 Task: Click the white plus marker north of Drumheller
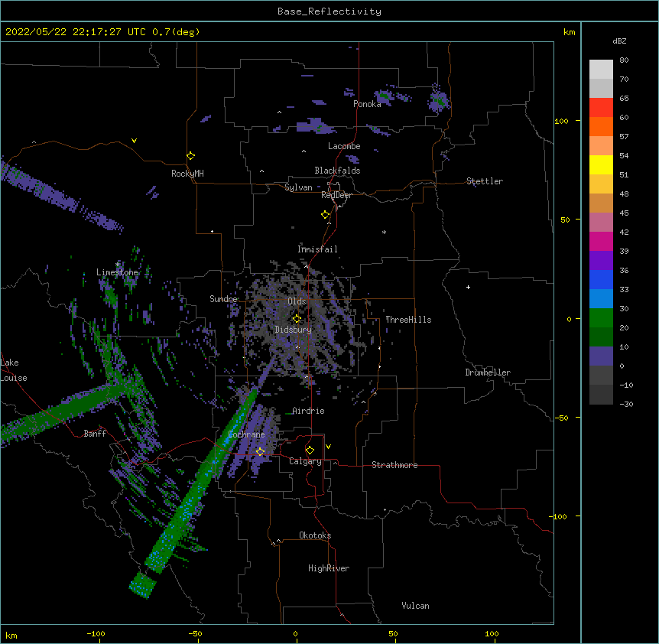pos(468,287)
